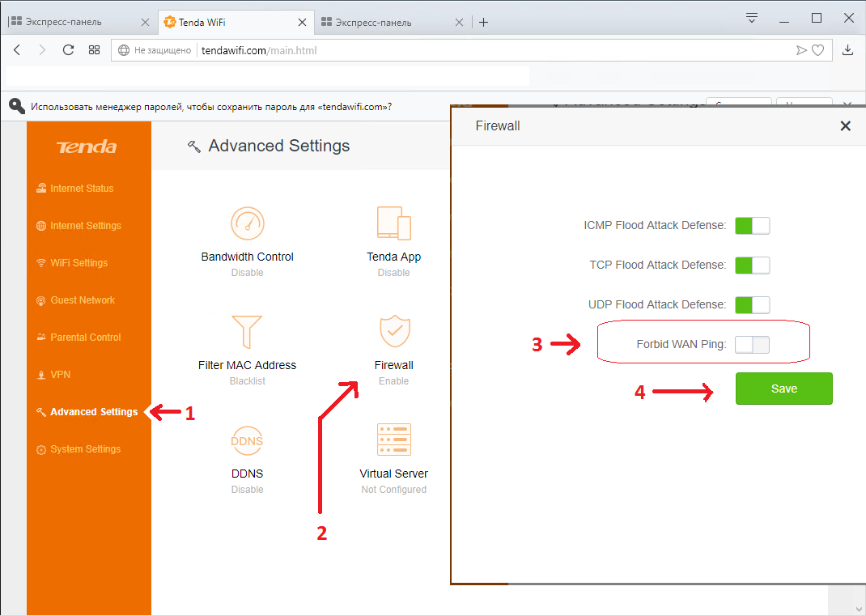Click the Blacklist status text
866x616 pixels.
click(x=248, y=380)
